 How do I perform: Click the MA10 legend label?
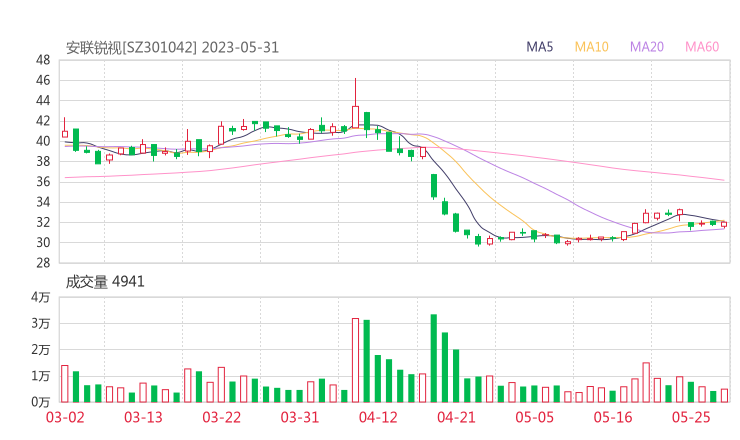tap(591, 47)
